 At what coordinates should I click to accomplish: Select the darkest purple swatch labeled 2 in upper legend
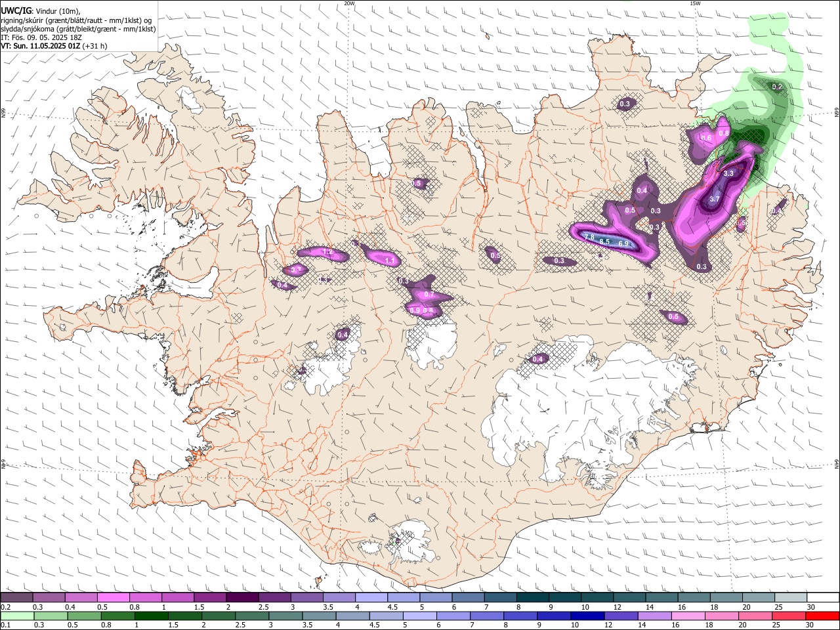pyautogui.click(x=242, y=598)
